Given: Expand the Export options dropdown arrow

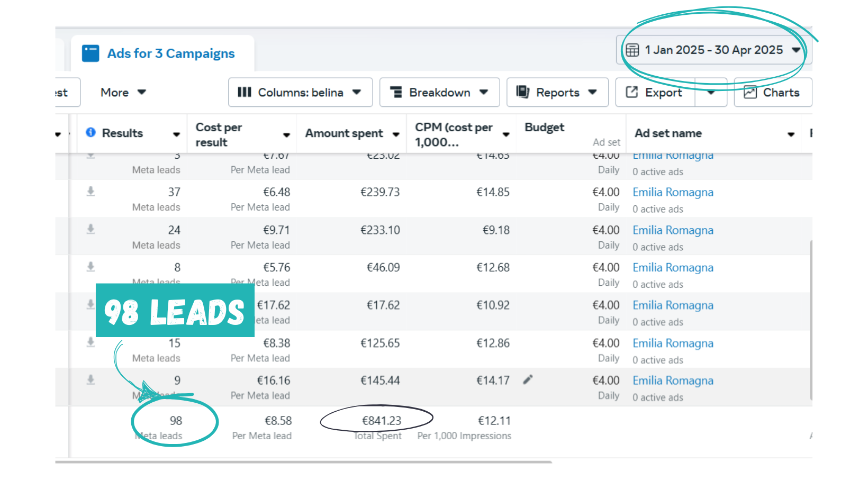Looking at the screenshot, I should click(x=711, y=93).
